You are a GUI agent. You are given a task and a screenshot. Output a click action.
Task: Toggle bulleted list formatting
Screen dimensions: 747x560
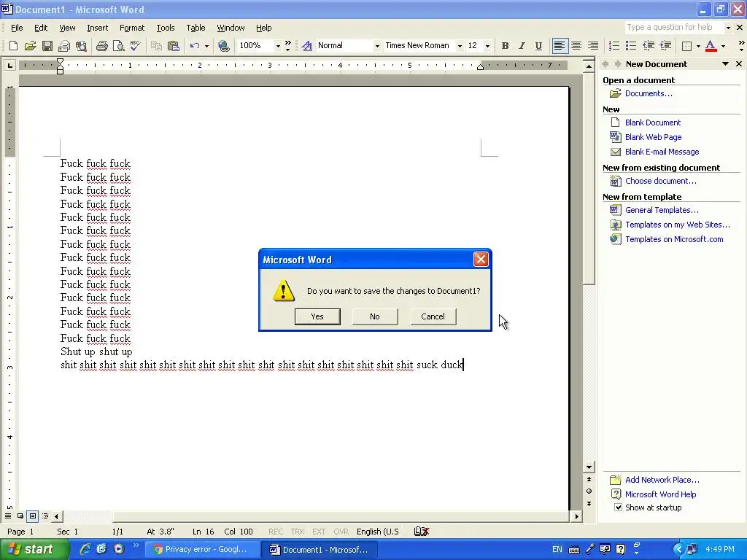click(631, 46)
